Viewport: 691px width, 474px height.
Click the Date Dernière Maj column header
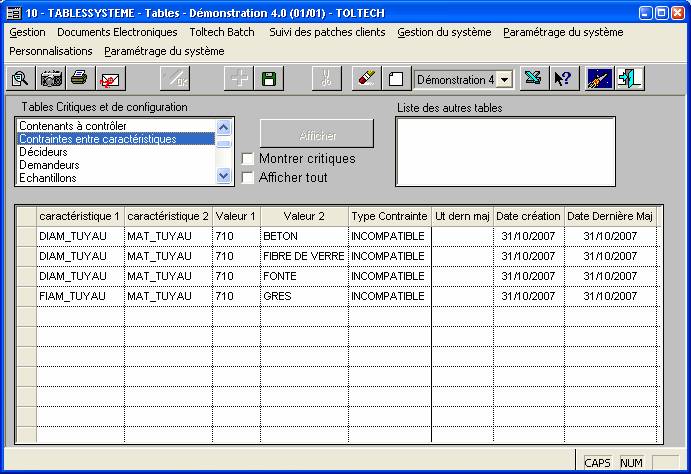point(610,216)
